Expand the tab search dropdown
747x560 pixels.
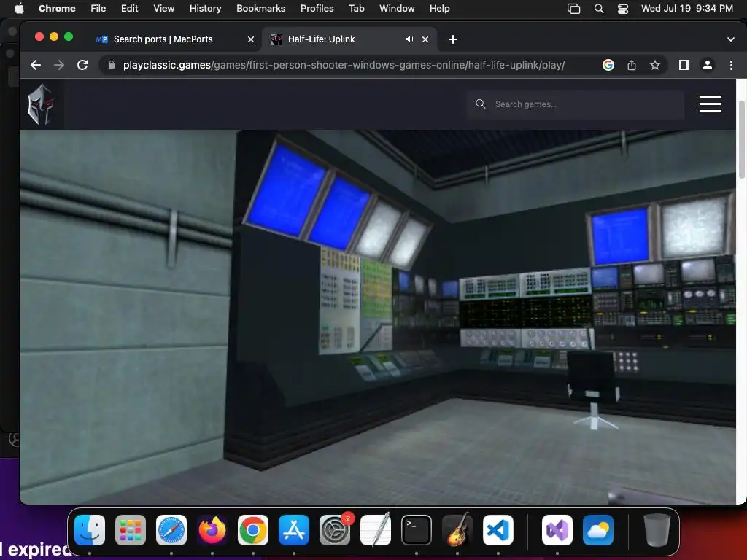click(730, 39)
